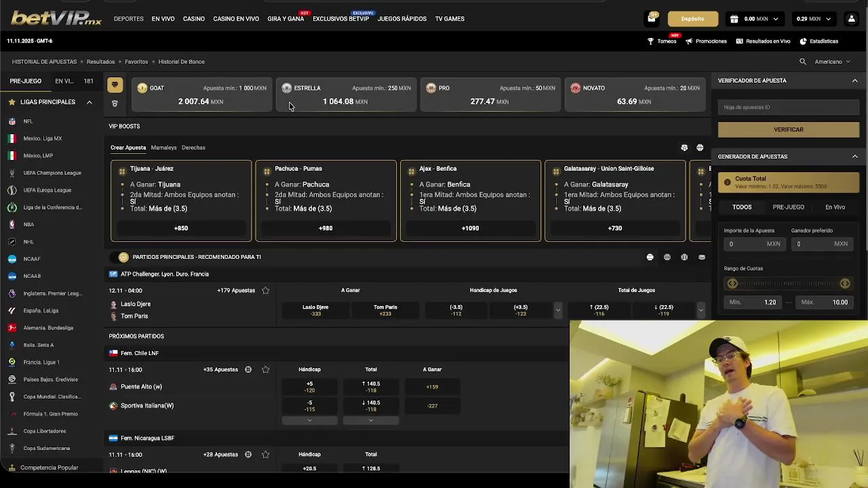The height and width of the screenshot is (488, 868).
Task: Open EN VIVO top menu
Action: point(163,19)
